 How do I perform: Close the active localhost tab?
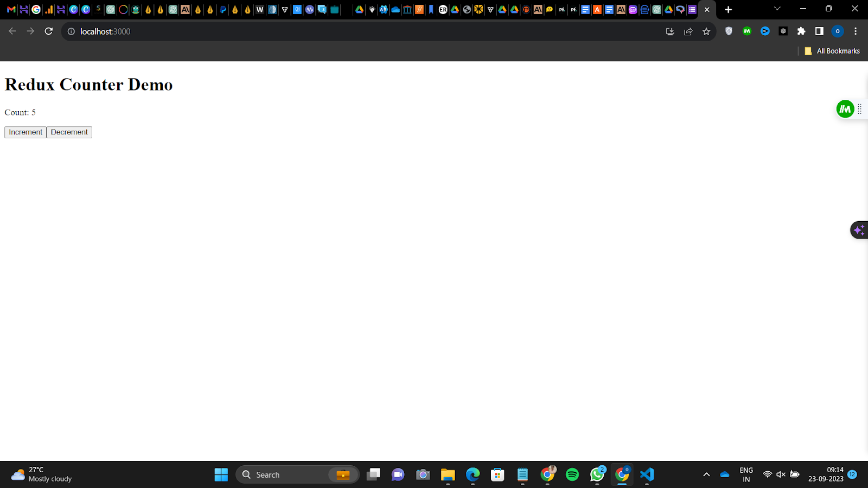click(x=707, y=10)
